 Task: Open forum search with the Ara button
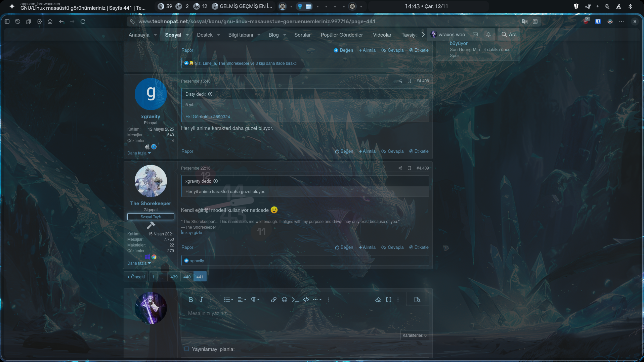pos(509,35)
